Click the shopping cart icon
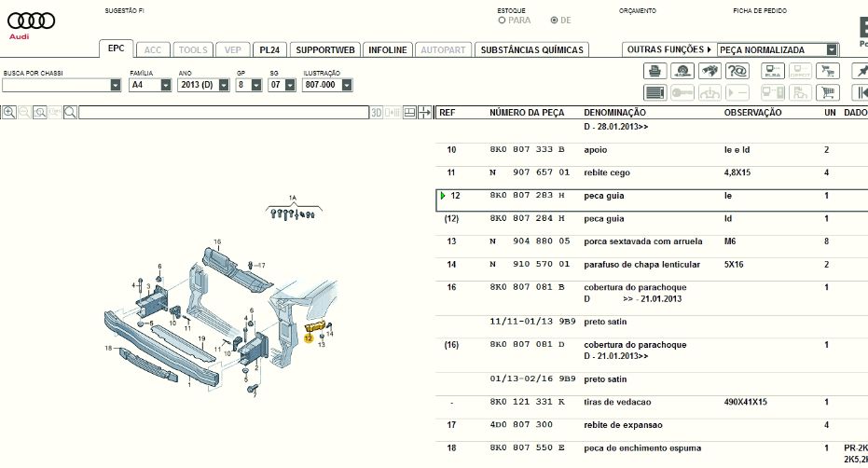Image resolution: width=868 pixels, height=468 pixels. [x=826, y=92]
